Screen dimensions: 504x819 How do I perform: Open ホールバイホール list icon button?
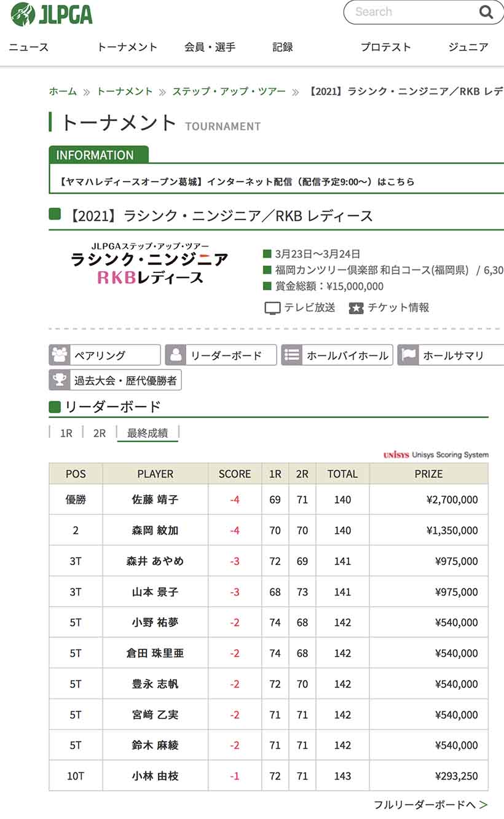(293, 355)
